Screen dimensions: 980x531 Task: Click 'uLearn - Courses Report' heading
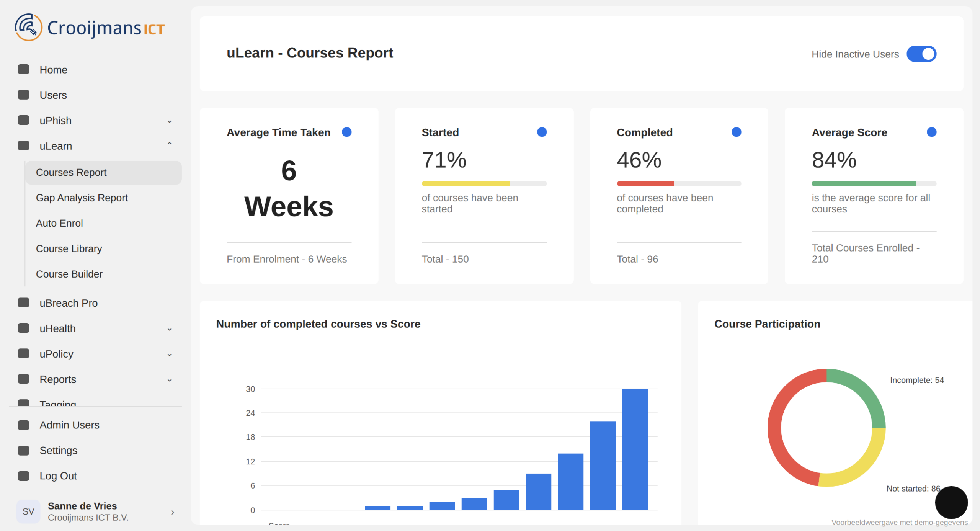tap(310, 53)
